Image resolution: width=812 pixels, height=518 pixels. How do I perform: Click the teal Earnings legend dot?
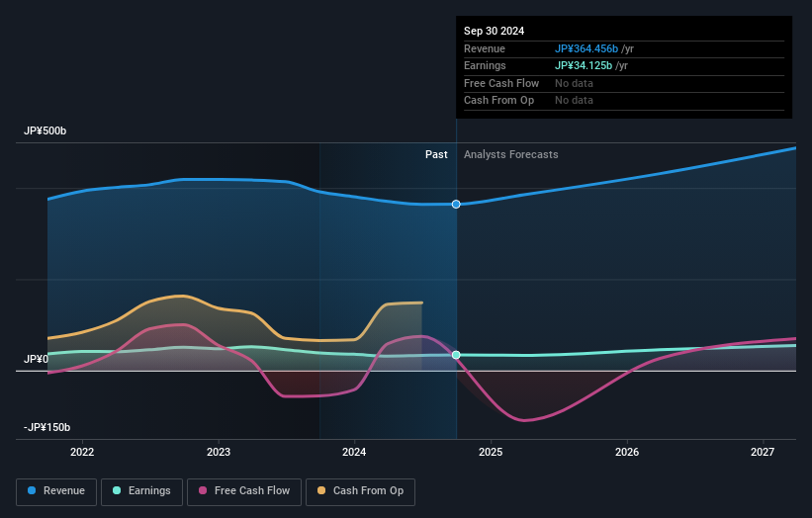pyautogui.click(x=117, y=490)
